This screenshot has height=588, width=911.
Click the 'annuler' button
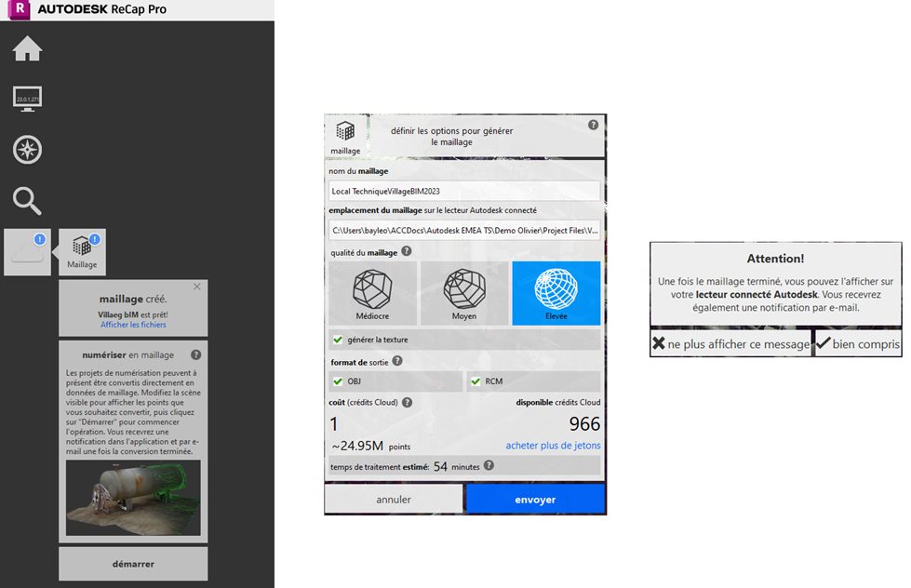pyautogui.click(x=394, y=500)
